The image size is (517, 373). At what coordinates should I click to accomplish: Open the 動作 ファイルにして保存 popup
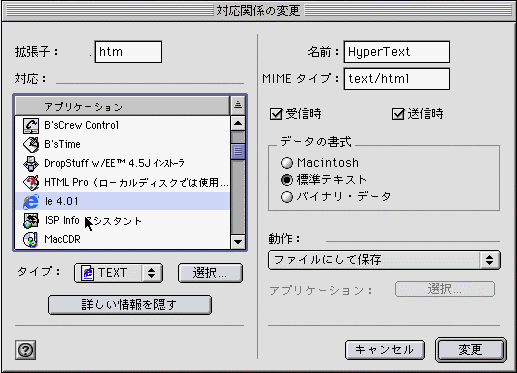(384, 260)
